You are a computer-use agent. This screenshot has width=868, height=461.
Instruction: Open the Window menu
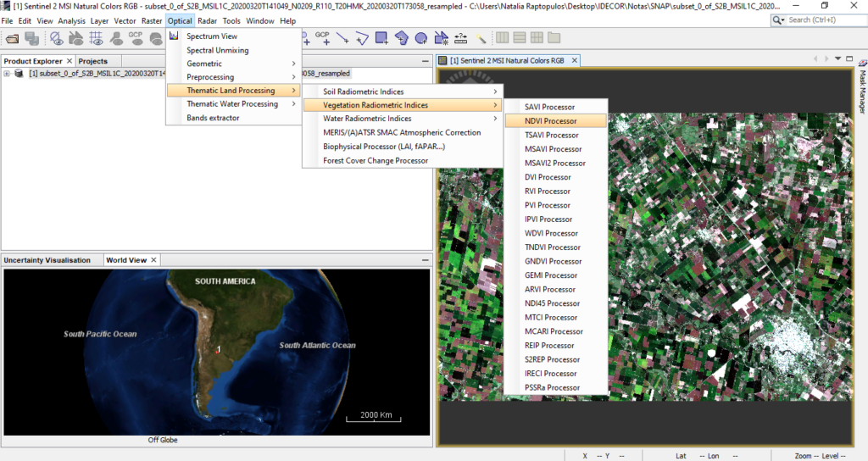[259, 21]
